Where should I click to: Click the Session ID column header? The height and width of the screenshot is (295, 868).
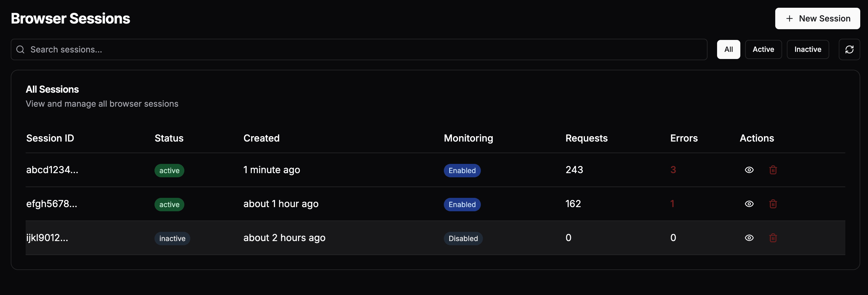tap(50, 138)
